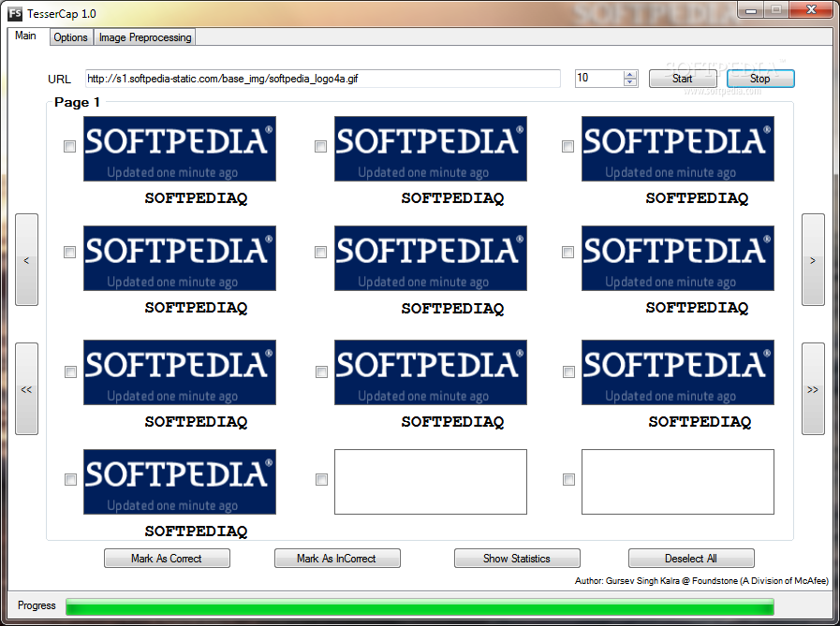Screen dimensions: 840x626
Task: Click SOFTPEDIAQ result under first row, middle image
Action: [x=452, y=198]
